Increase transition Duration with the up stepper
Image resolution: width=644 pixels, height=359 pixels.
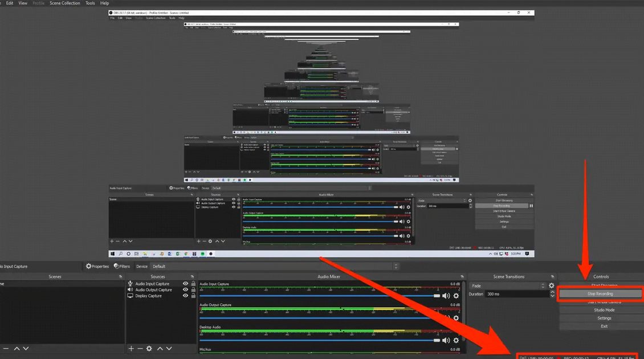click(x=551, y=291)
